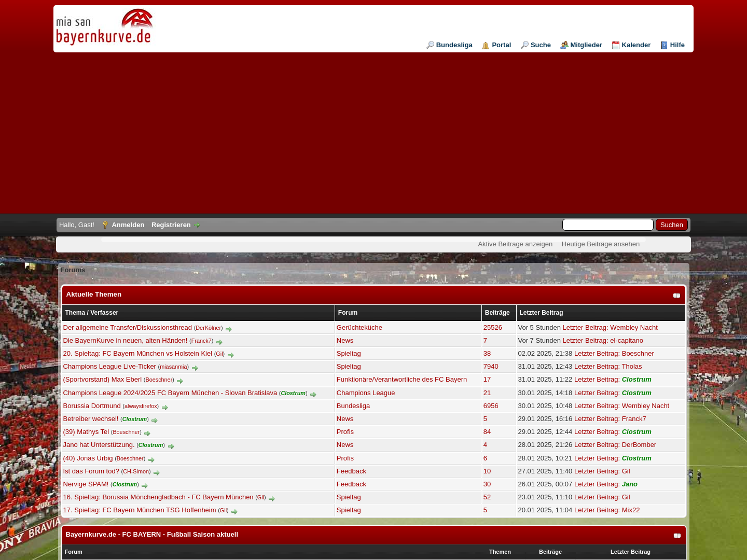Click arrow icon beside Betreiber wechsel! thread
Screen dimensions: 747x560
coord(154,421)
